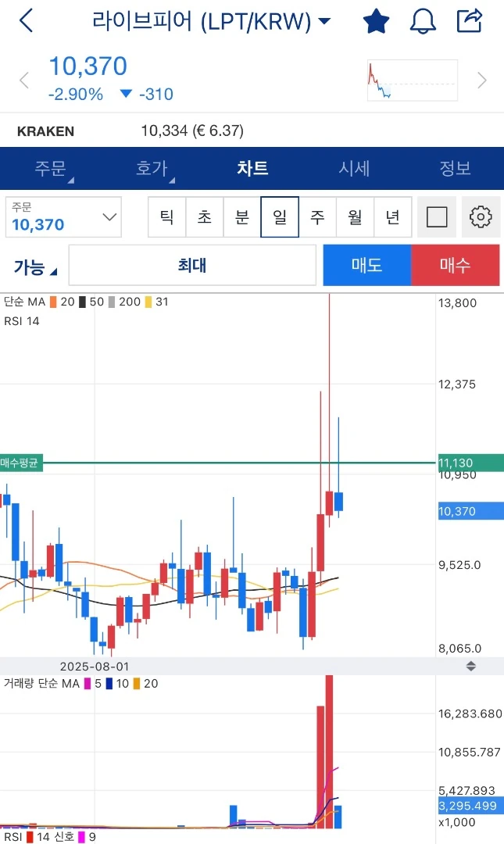Image resolution: width=504 pixels, height=844 pixels.
Task: Tap the 9,525.0 price axis label
Action: (x=459, y=565)
